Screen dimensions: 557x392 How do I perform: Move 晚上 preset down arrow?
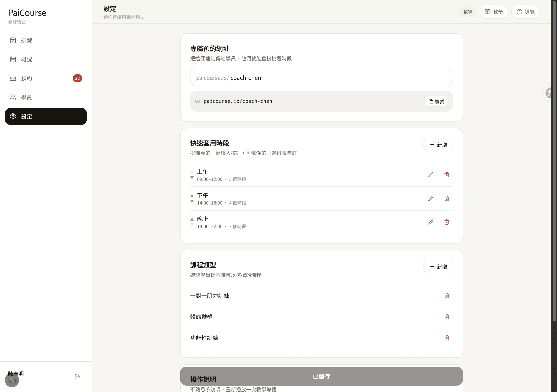(x=192, y=225)
